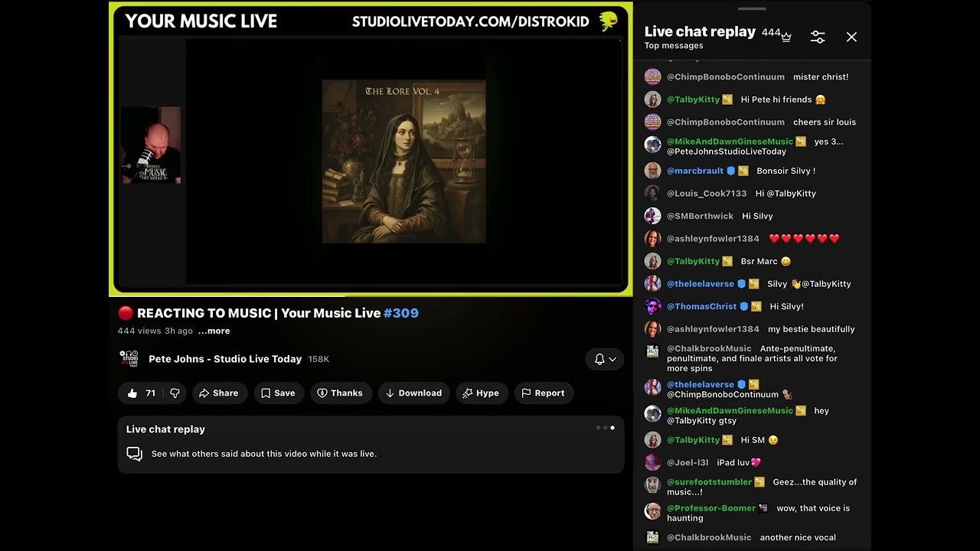The image size is (980, 551).
Task: Open live chat filter settings icon
Action: [818, 37]
